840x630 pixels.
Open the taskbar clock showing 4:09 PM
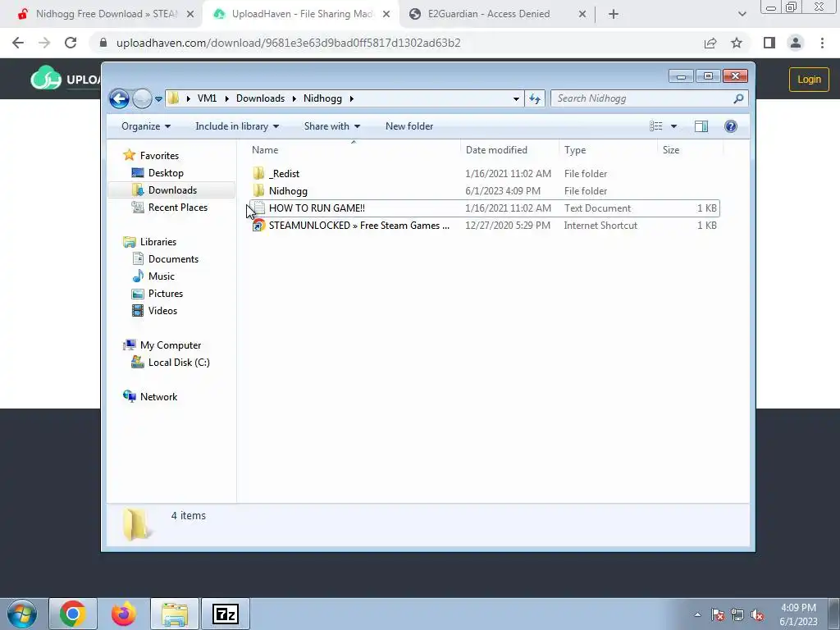coord(798,614)
